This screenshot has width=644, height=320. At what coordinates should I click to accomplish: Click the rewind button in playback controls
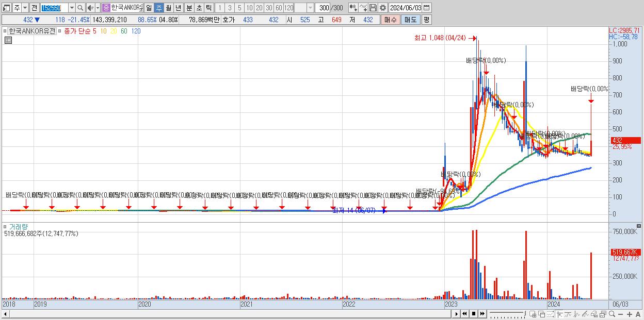coord(464,314)
